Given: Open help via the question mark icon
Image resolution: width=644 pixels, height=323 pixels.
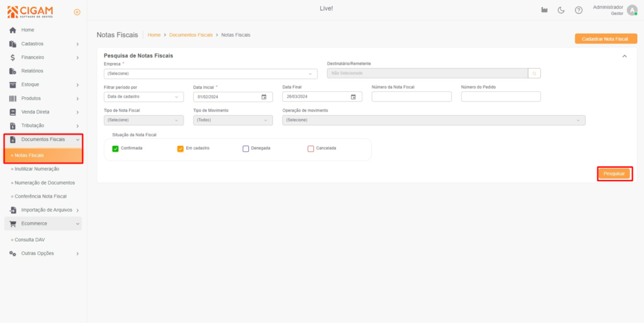Looking at the screenshot, I should tap(579, 10).
